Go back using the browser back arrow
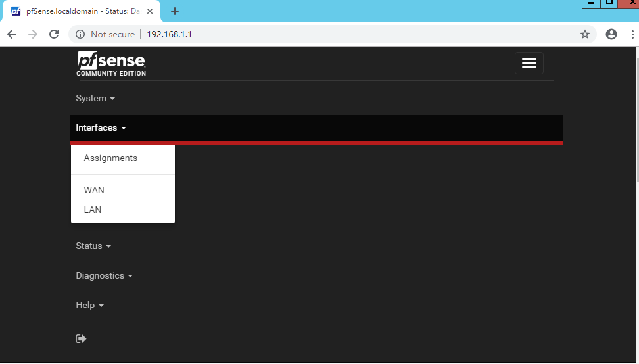The width and height of the screenshot is (639, 364). tap(12, 34)
